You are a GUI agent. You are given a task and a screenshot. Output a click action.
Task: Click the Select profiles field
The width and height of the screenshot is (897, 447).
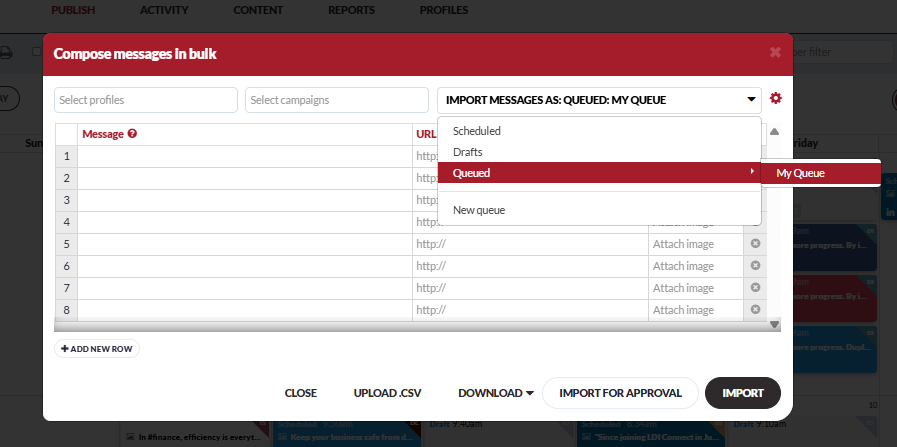click(x=146, y=100)
